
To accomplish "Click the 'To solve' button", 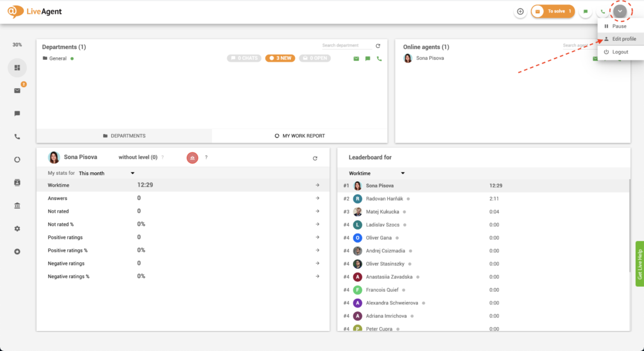I will tap(553, 11).
